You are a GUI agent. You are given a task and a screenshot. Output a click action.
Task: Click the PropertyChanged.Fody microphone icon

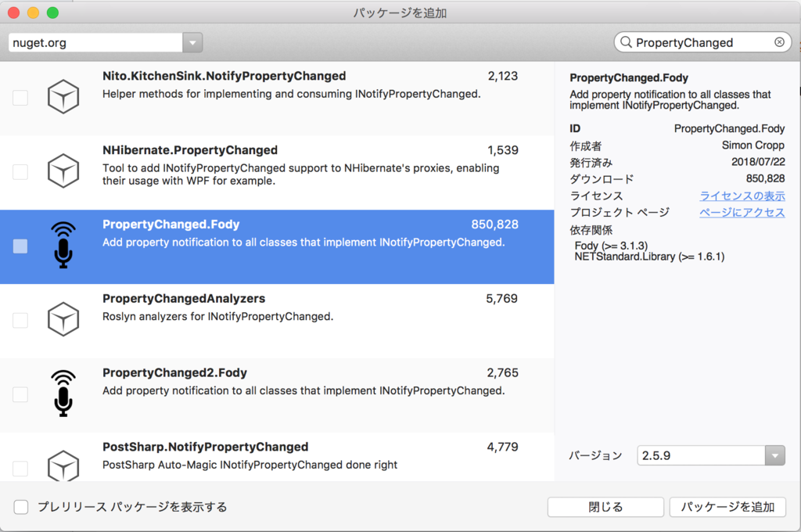click(x=63, y=245)
